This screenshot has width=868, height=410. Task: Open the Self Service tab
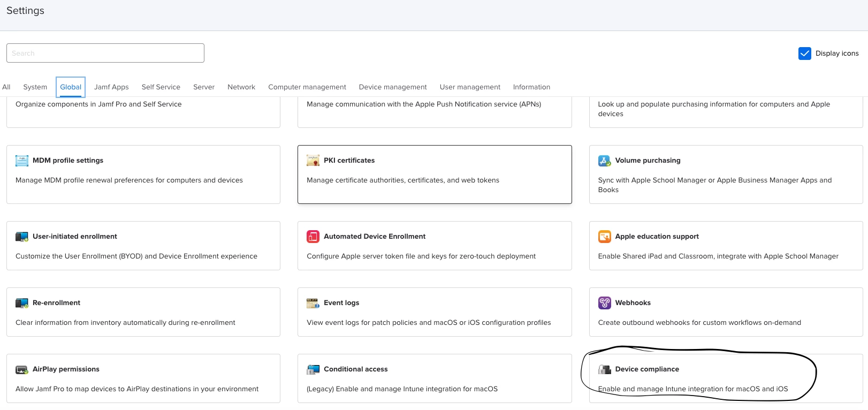pos(161,87)
